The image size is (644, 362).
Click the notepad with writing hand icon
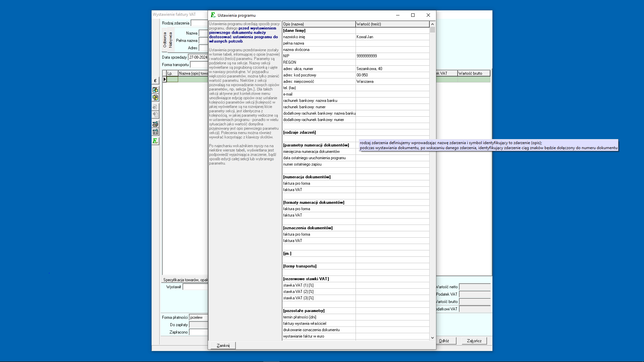[x=155, y=90]
